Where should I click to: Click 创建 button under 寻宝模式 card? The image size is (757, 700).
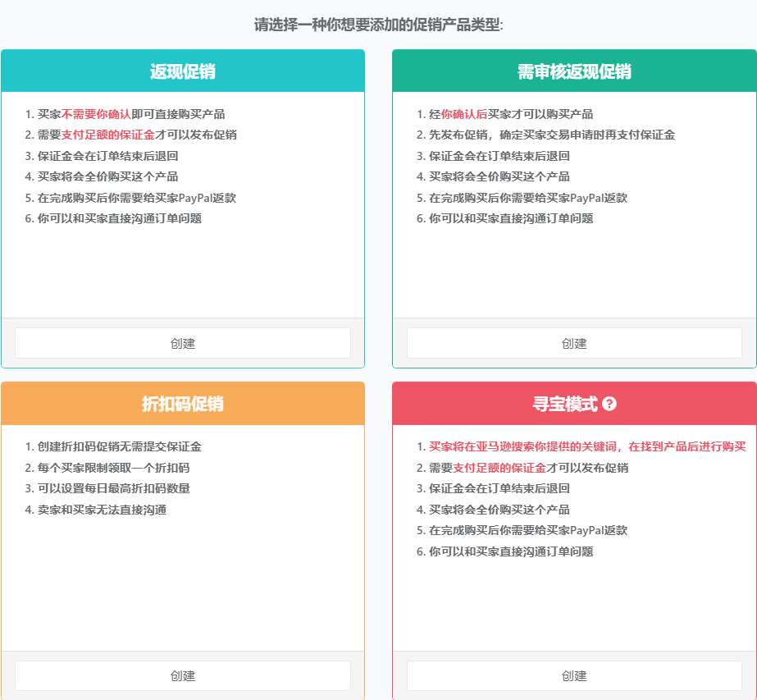click(x=574, y=675)
